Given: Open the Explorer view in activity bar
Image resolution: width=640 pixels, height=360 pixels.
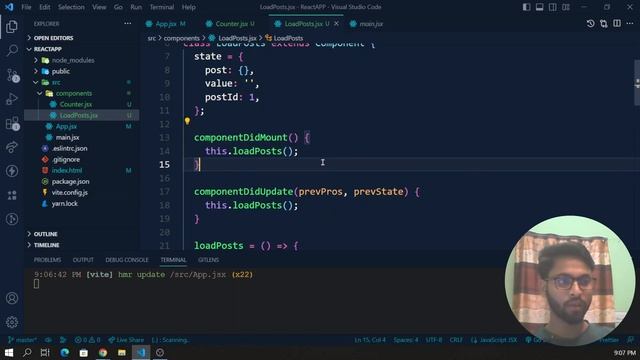Looking at the screenshot, I should [x=12, y=27].
